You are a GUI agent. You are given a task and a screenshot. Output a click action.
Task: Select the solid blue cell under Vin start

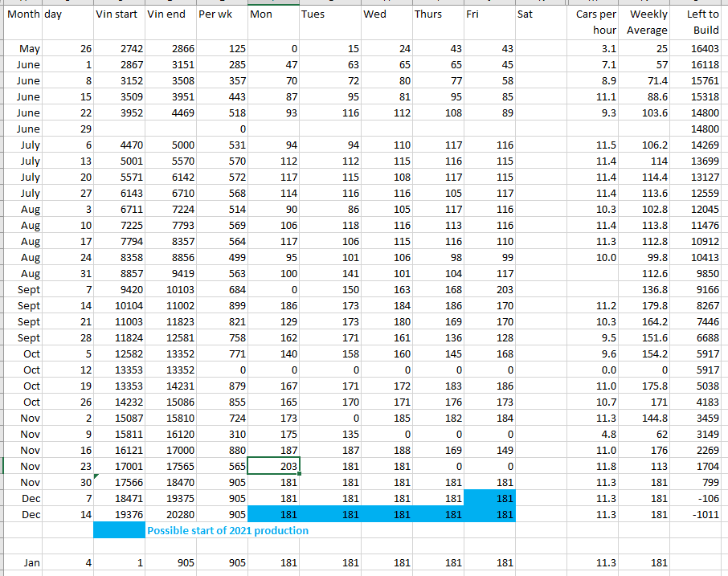119,530
